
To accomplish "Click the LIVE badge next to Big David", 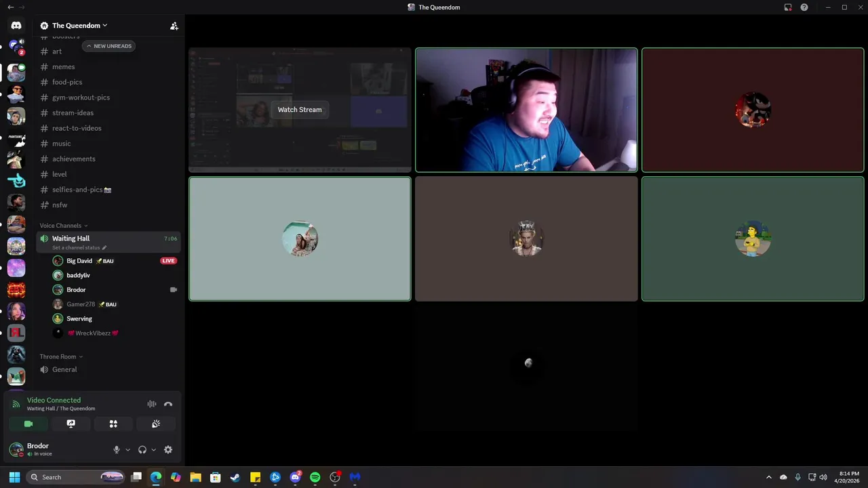I will tap(168, 261).
